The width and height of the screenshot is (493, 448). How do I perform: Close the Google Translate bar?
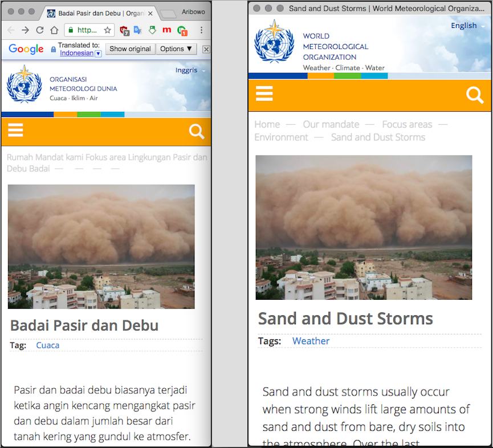pos(206,49)
